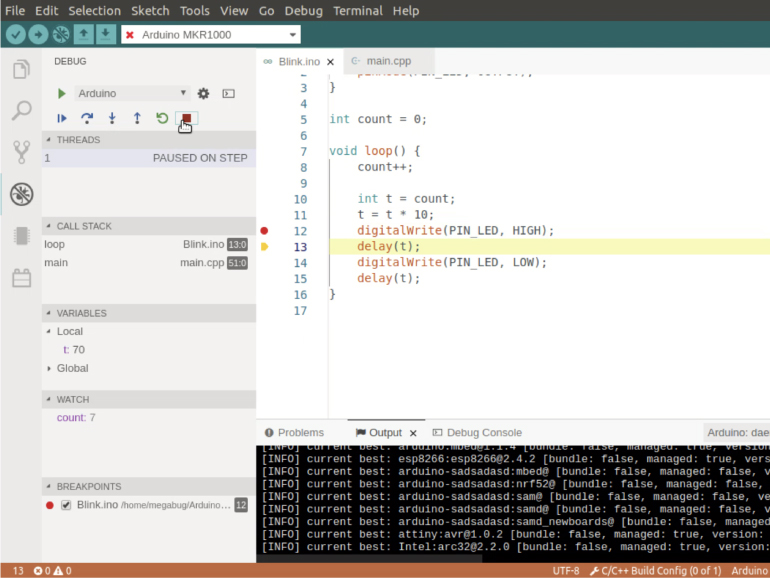Open the Arduino: dae output channel dropdown

737,433
